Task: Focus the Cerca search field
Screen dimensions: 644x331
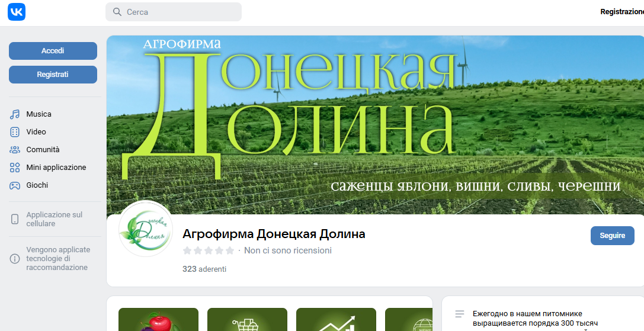Action: click(x=174, y=12)
